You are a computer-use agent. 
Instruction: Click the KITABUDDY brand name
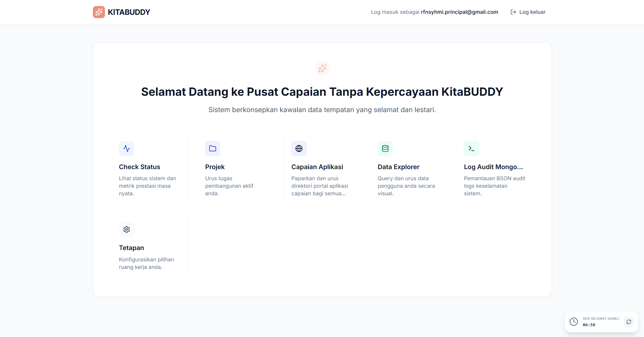coord(129,12)
